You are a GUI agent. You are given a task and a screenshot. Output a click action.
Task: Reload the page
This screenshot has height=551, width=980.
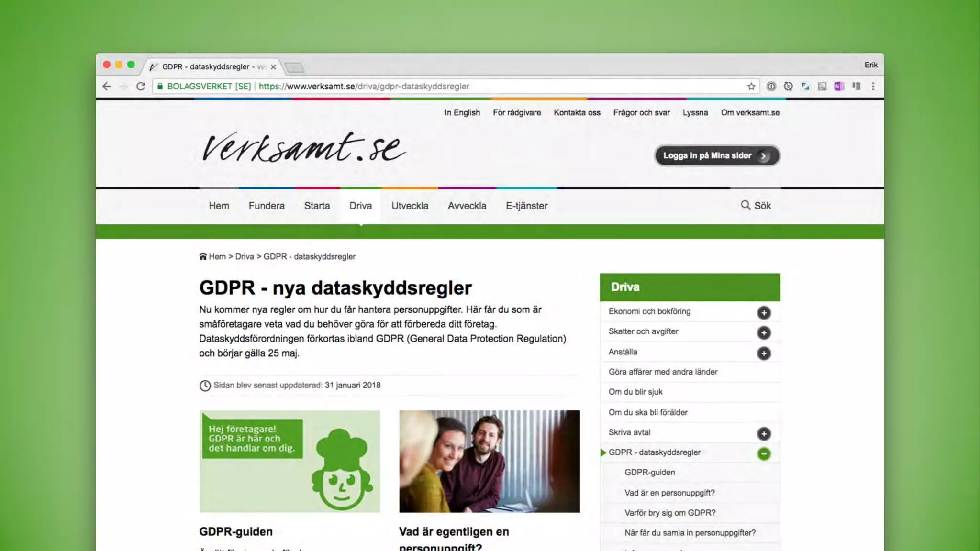point(140,87)
